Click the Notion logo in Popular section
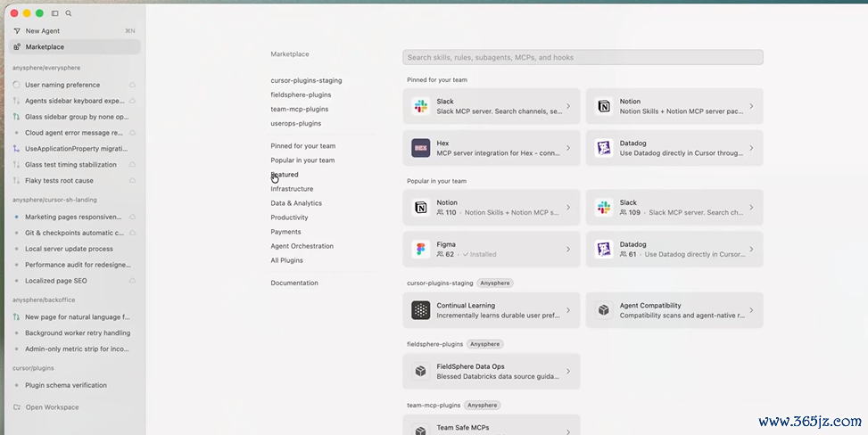The image size is (868, 435). (x=421, y=208)
